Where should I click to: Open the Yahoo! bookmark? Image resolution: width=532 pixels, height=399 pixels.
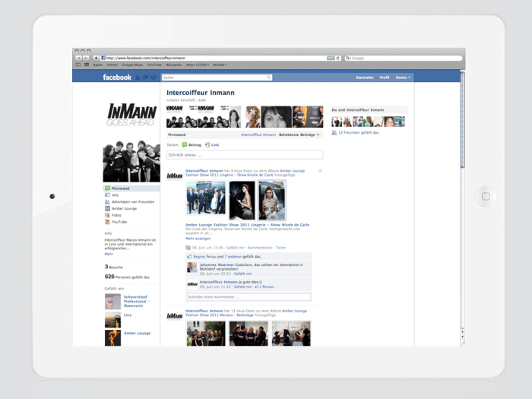(112, 65)
